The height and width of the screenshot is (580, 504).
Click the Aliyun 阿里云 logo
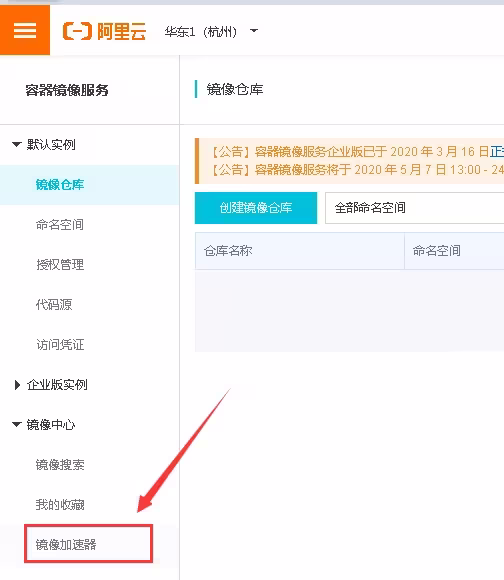(x=104, y=31)
